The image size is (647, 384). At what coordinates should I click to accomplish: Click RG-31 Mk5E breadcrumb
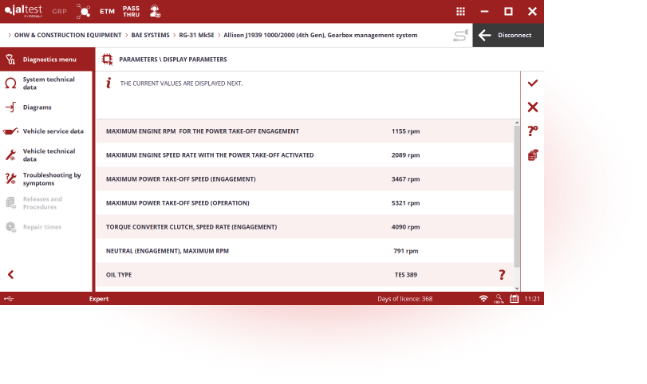(x=196, y=35)
